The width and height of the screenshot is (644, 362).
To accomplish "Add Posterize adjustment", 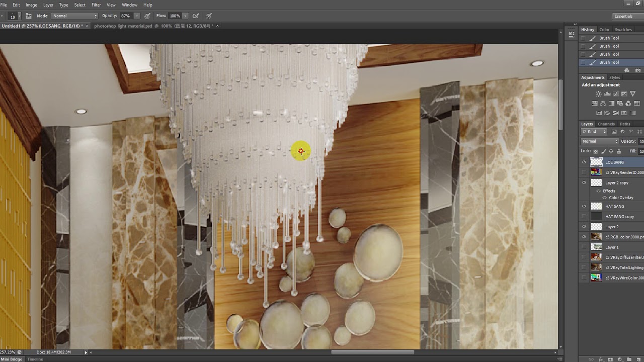I will [607, 113].
